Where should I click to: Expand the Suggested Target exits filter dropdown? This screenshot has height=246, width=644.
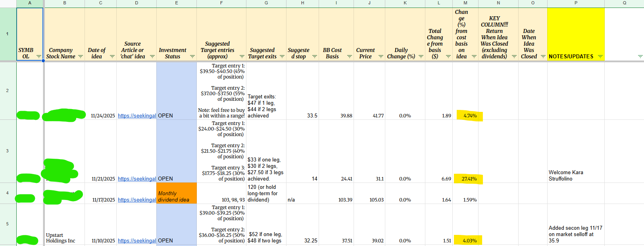point(282,57)
